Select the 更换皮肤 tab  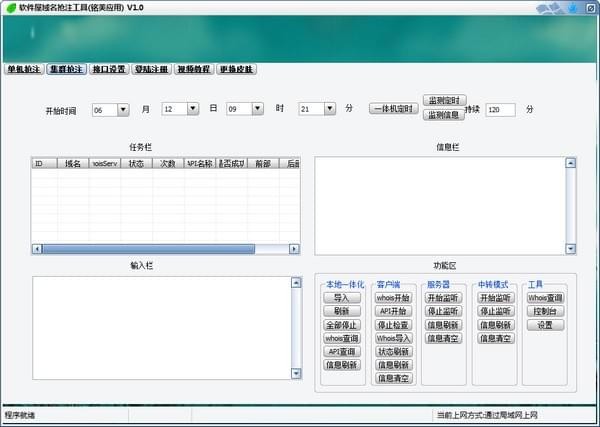(236, 70)
